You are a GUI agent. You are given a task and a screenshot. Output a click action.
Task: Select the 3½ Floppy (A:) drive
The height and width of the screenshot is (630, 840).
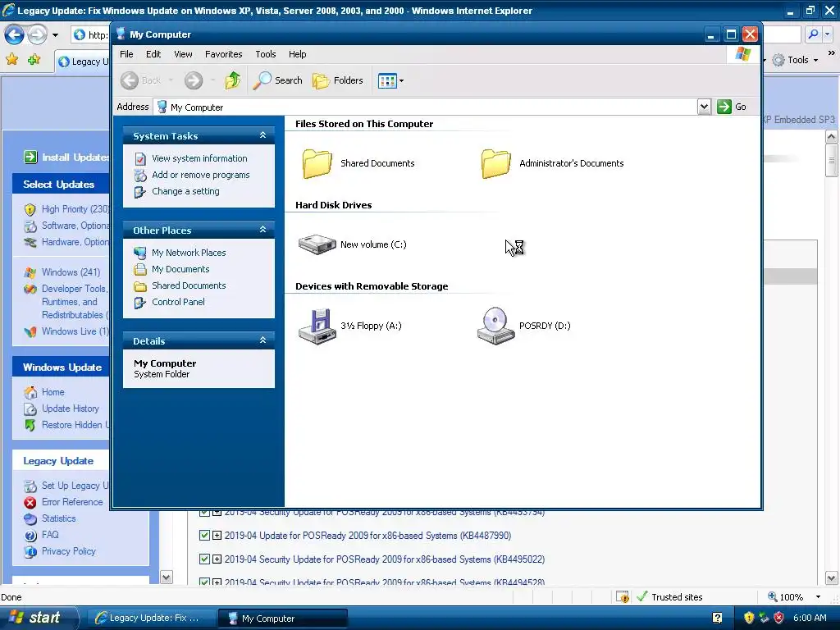(x=349, y=326)
